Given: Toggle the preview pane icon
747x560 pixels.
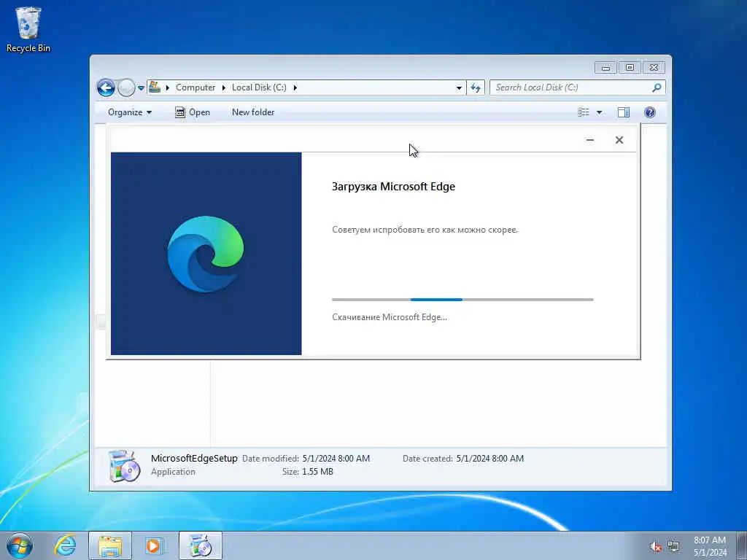Looking at the screenshot, I should click(x=624, y=112).
